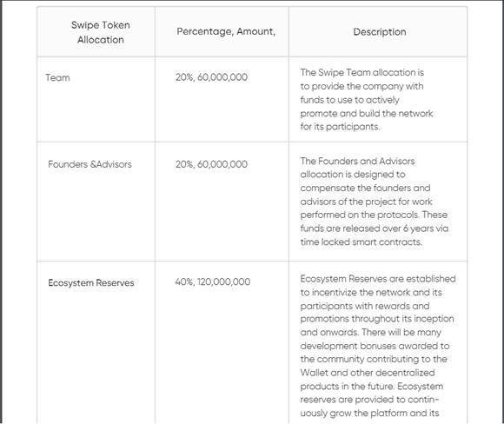
Task: Select the Team row label
Action: 57,77
